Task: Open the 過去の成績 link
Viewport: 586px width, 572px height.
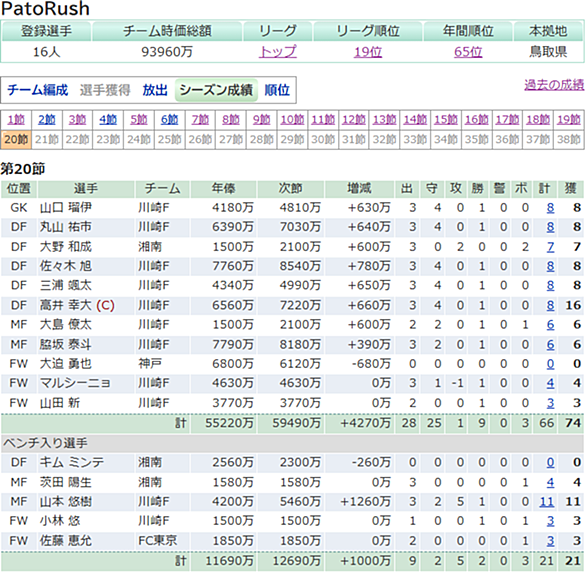Action: pos(554,85)
